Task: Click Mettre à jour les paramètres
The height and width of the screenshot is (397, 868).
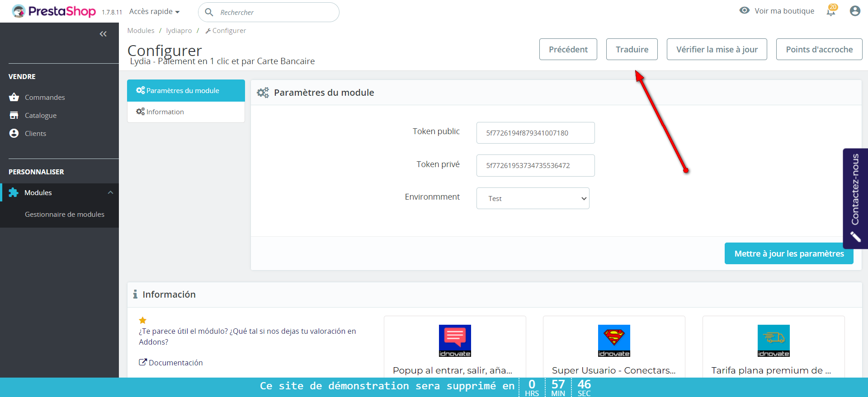Action: pos(789,253)
